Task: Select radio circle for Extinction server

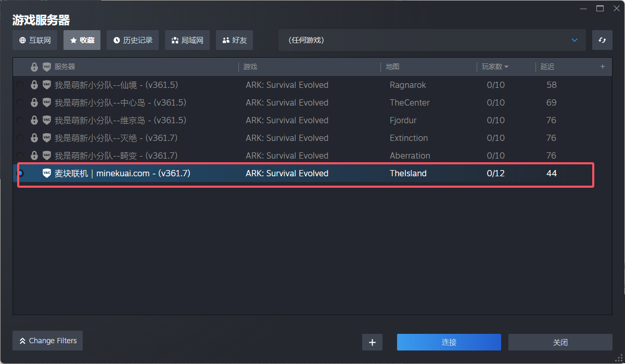Action: pyautogui.click(x=20, y=138)
